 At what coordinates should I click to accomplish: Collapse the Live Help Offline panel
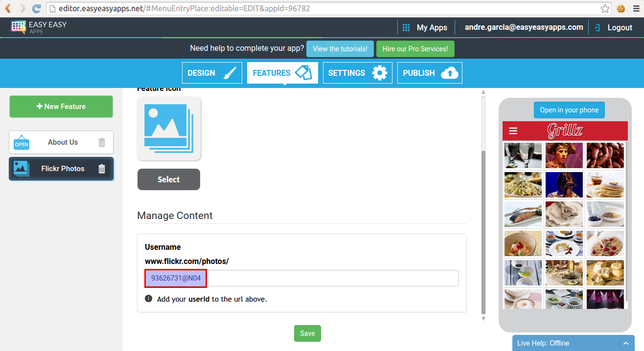626,343
